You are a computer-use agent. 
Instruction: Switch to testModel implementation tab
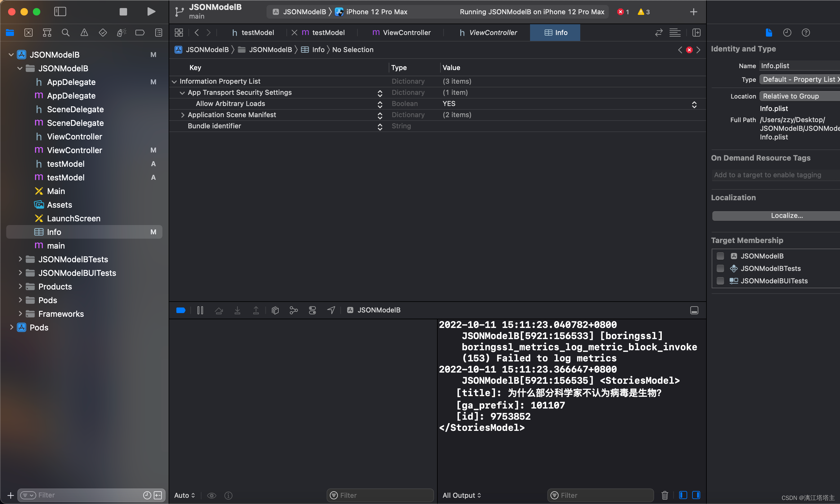323,33
